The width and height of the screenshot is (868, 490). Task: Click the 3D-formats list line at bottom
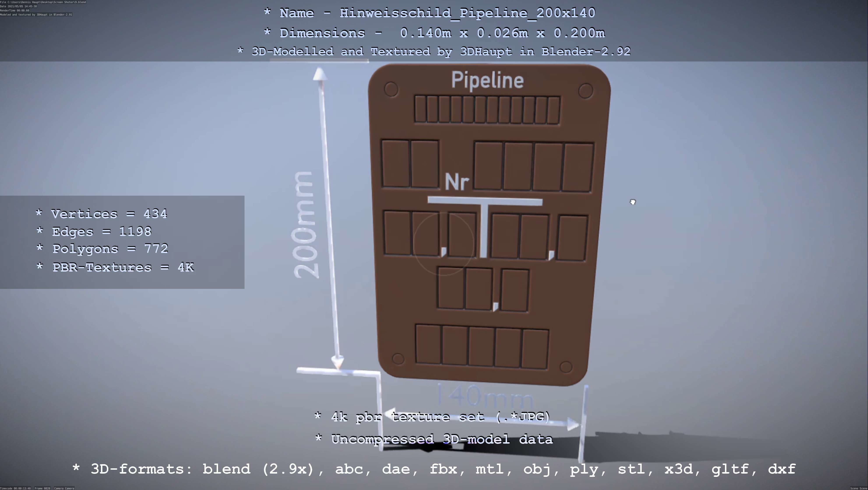coord(434,469)
